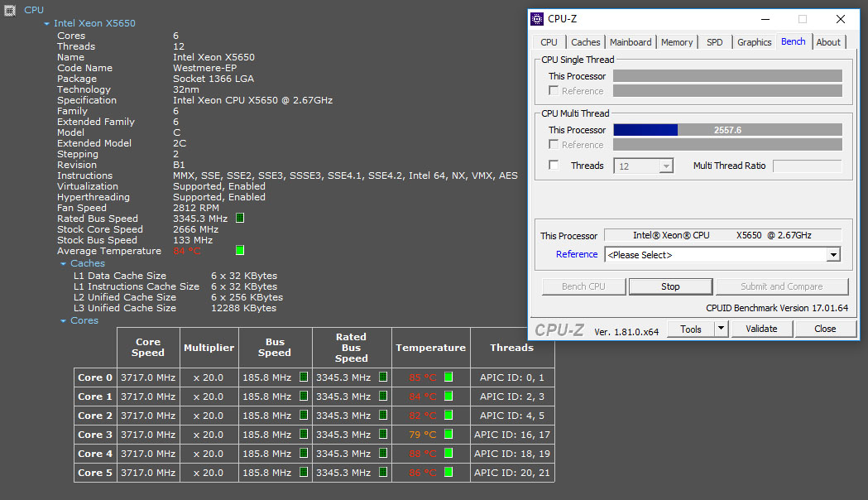Viewport: 868px width, 500px height.
Task: Open the Tools dropdown arrow
Action: (721, 329)
